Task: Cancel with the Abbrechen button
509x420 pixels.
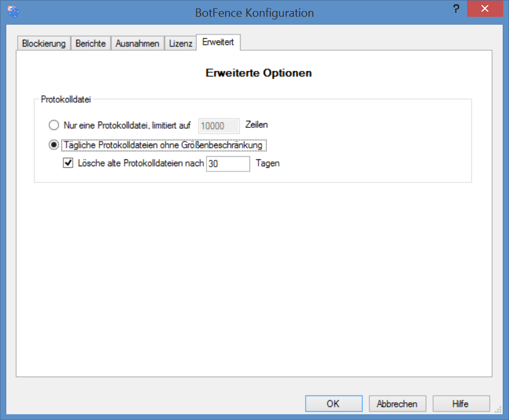Action: [x=397, y=403]
